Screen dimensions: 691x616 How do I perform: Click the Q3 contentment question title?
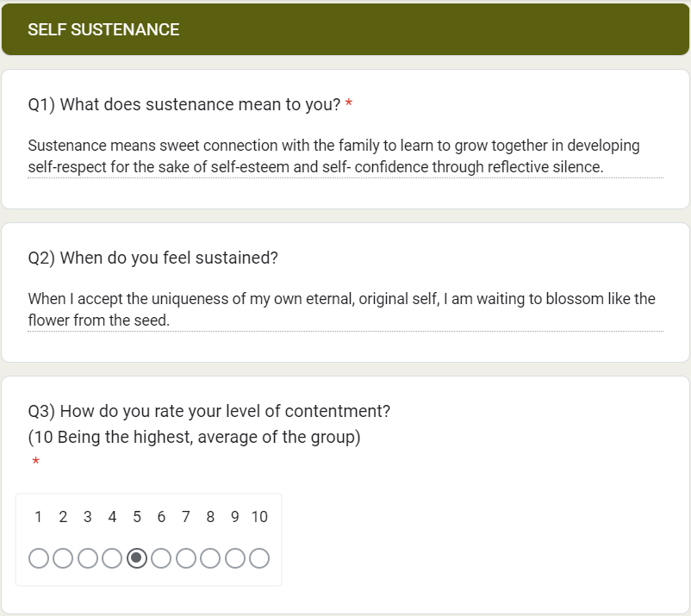click(x=209, y=412)
